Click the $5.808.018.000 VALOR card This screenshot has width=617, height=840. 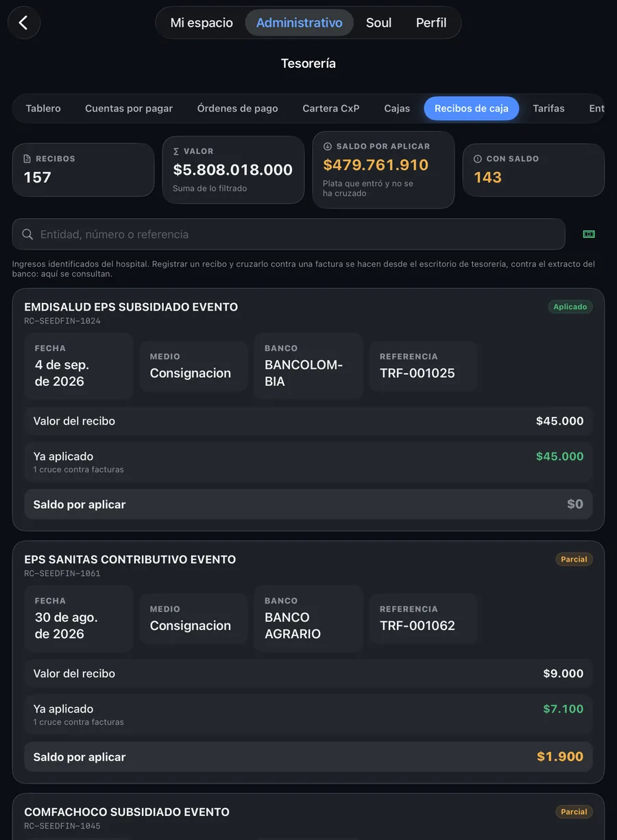233,170
